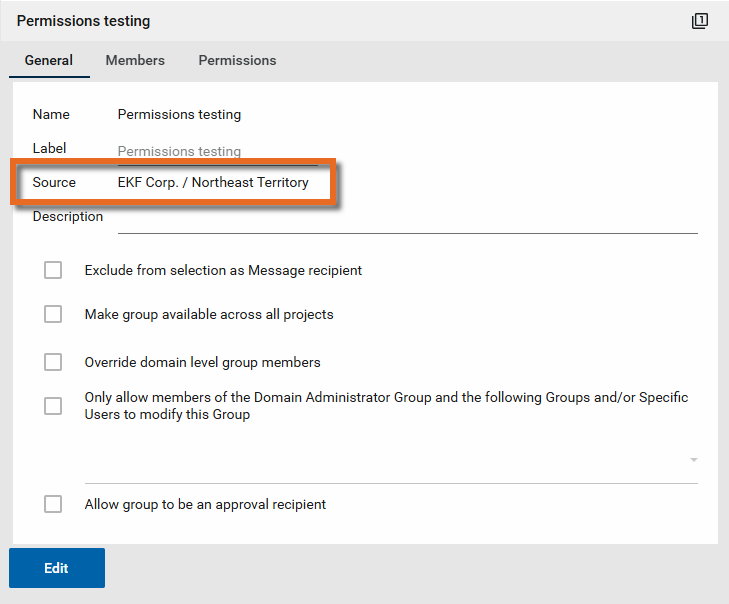Switch to the General tab
Screen dimensions: 729x604
[x=49, y=60]
